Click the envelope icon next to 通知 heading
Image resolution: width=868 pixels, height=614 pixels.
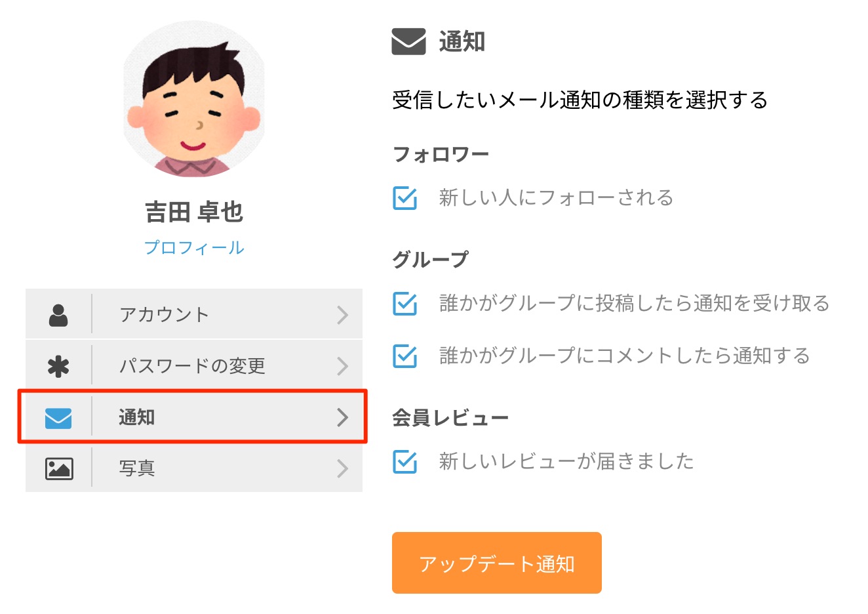click(408, 41)
